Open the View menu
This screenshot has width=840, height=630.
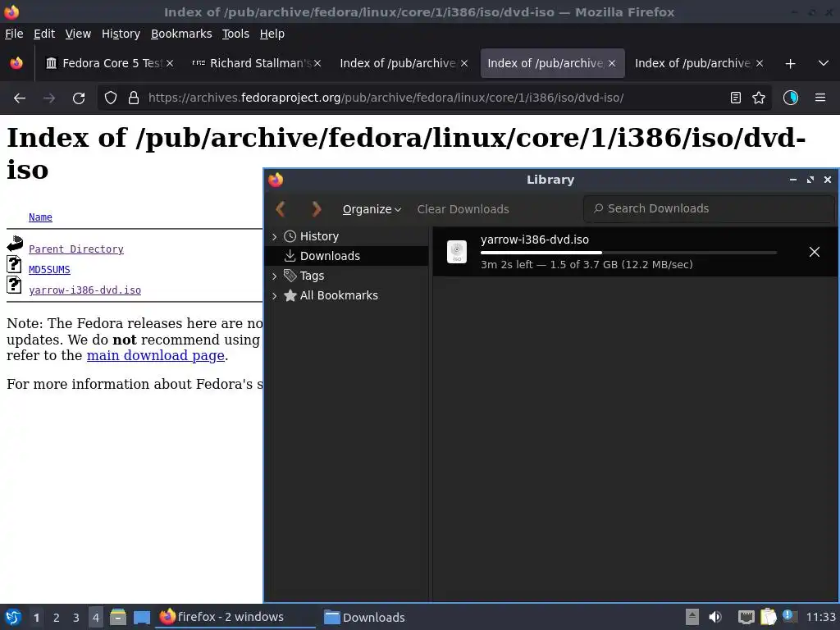(78, 34)
